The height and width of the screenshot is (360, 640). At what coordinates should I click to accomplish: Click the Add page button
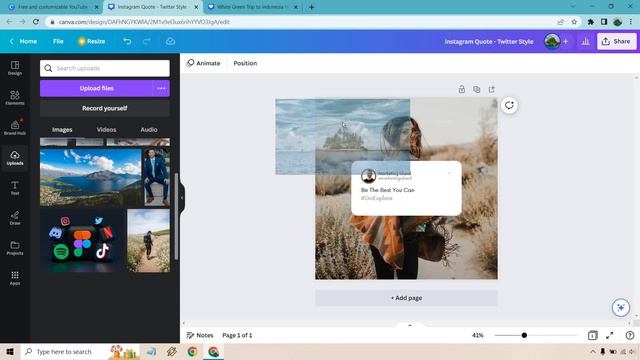tap(407, 298)
